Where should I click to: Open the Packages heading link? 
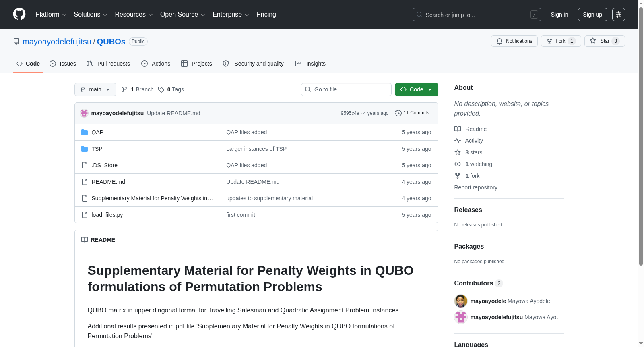pos(469,247)
